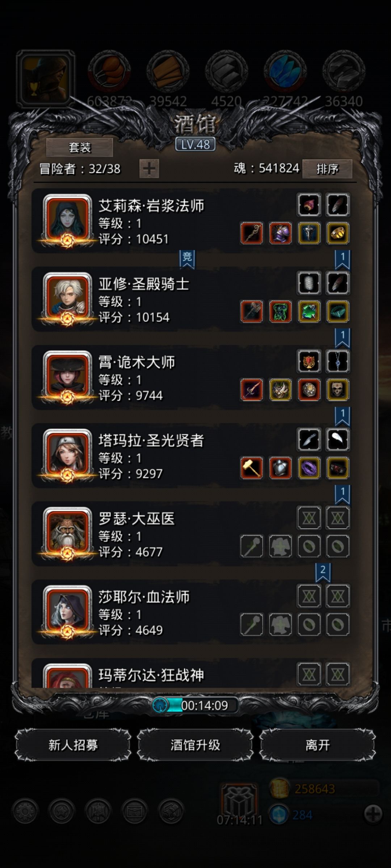Tap the purple ring of 塔玛拉·圣光贤者
Image resolution: width=391 pixels, height=868 pixels.
coord(309,468)
